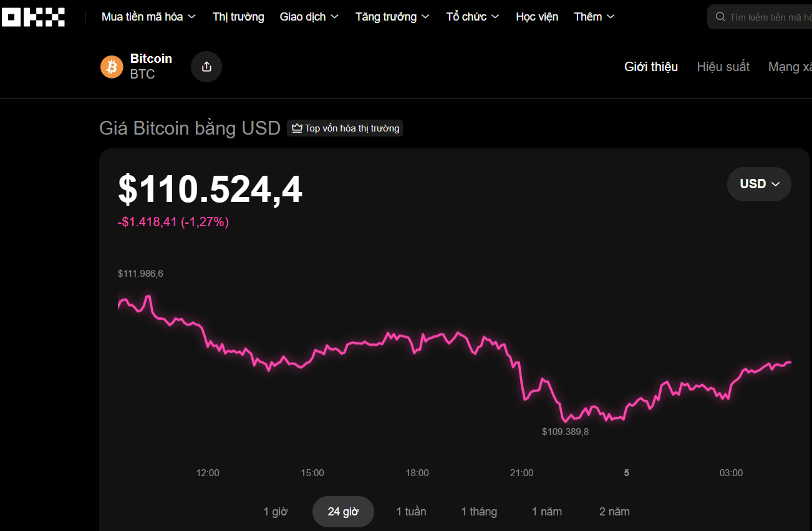The image size is (812, 531).
Task: Switch chart to 1 tháng range
Action: tap(479, 512)
